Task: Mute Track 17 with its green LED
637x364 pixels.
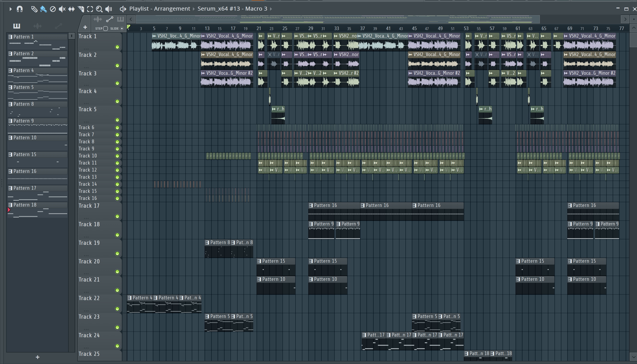Action: click(117, 216)
